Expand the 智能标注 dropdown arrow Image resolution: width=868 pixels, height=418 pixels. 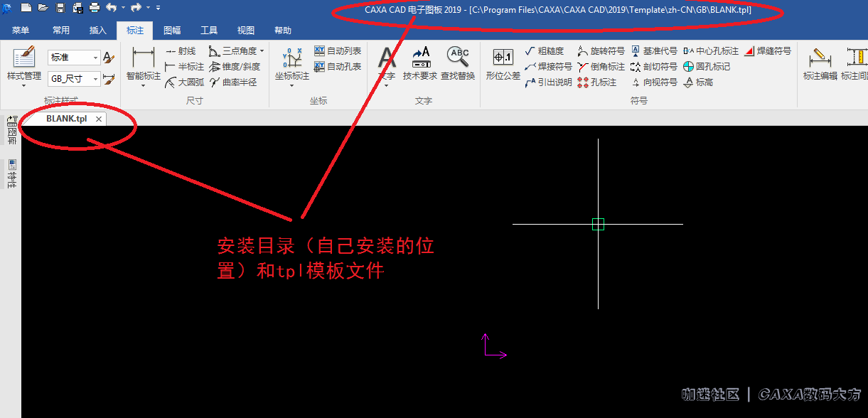144,85
